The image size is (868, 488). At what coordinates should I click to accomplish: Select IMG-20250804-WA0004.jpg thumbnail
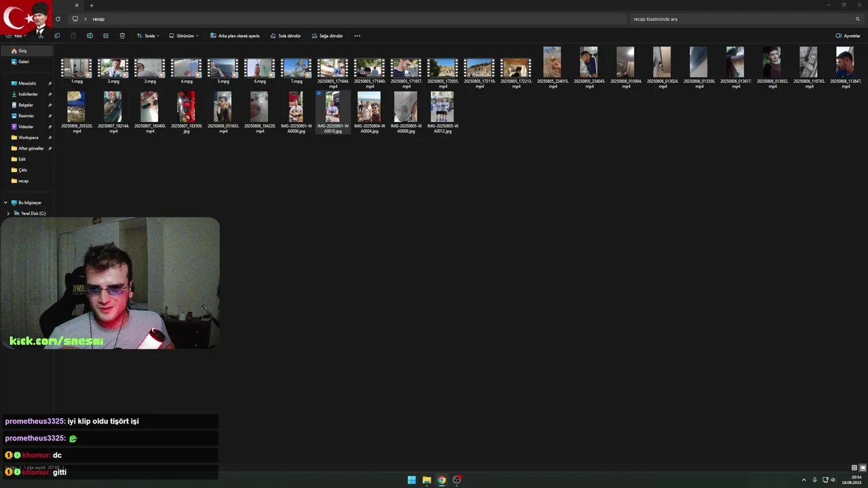pos(369,106)
